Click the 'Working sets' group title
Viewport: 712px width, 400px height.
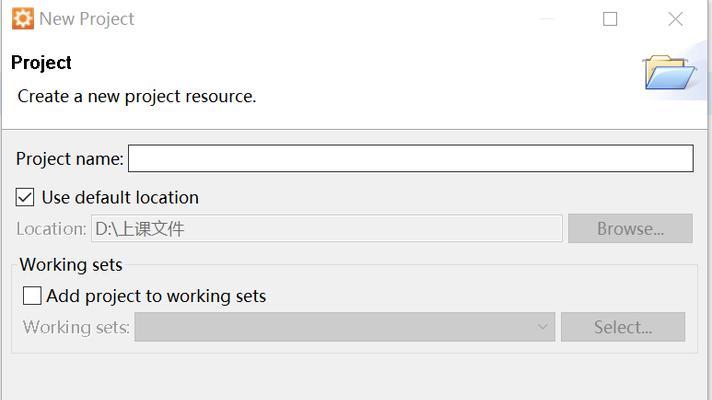[71, 265]
